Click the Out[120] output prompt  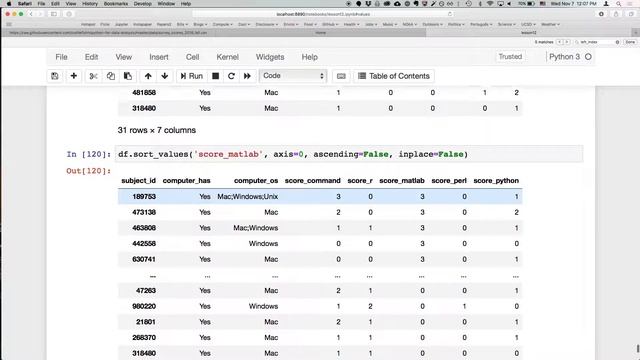89,171
